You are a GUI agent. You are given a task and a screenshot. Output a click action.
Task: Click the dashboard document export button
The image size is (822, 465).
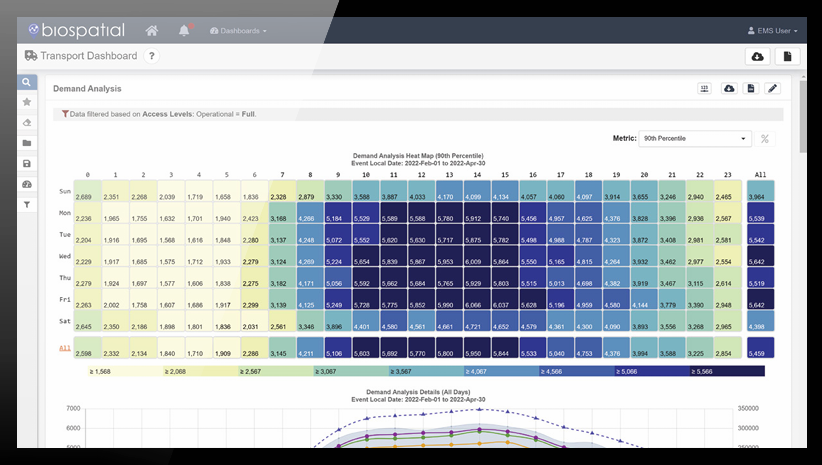click(x=787, y=57)
